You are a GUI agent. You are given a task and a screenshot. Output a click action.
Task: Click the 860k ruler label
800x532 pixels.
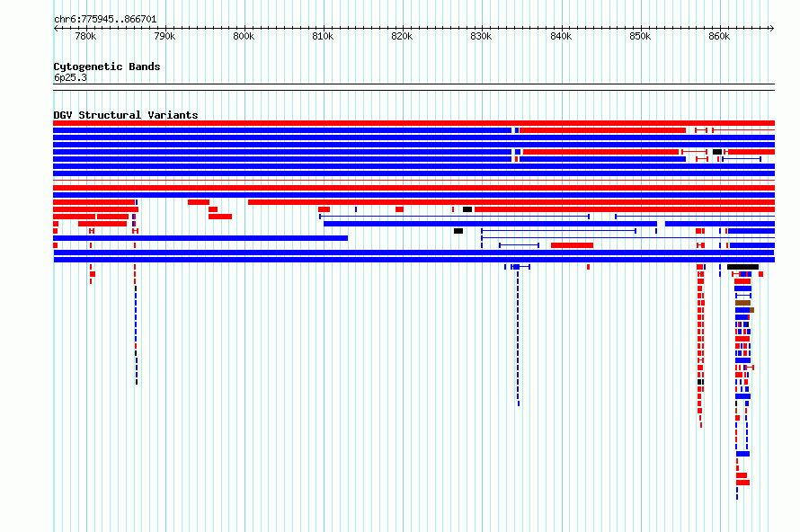[x=719, y=37]
